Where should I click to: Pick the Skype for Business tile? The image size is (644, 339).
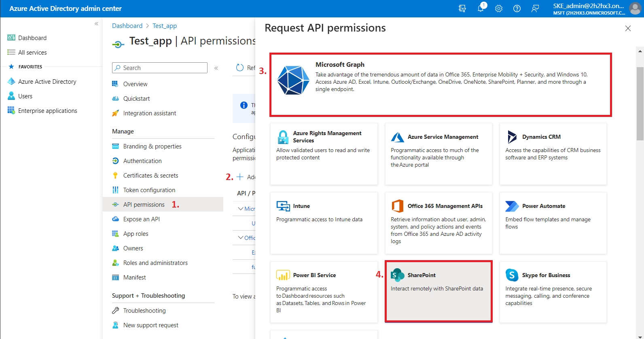(553, 292)
